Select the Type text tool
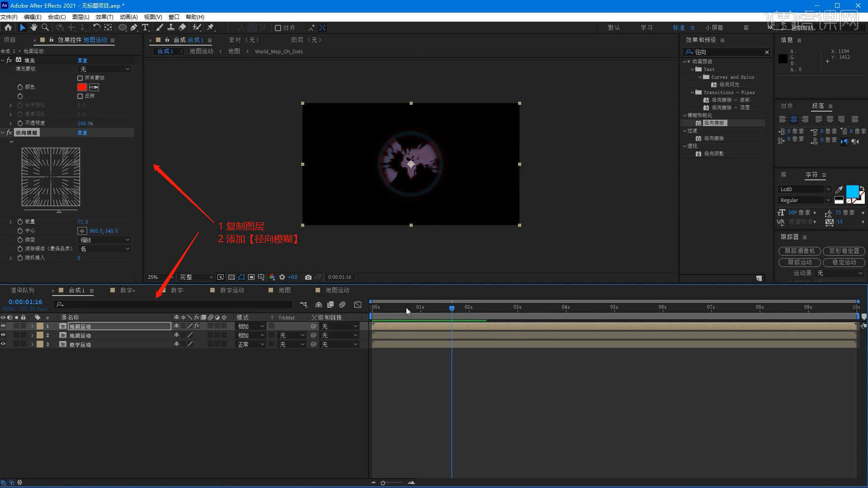Screen dimensions: 868x488 coord(145,28)
